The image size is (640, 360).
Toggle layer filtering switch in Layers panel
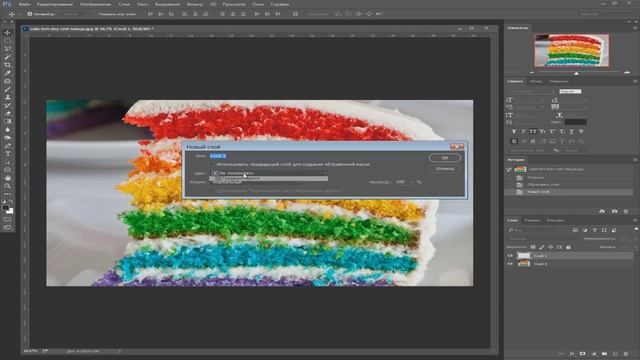pyautogui.click(x=636, y=230)
